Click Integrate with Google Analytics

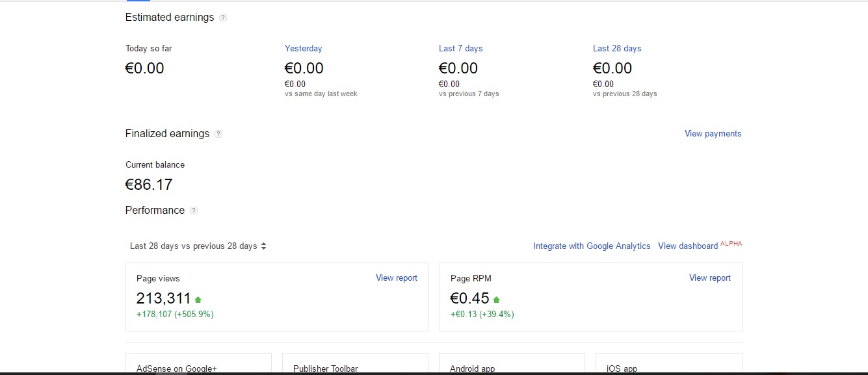point(592,246)
